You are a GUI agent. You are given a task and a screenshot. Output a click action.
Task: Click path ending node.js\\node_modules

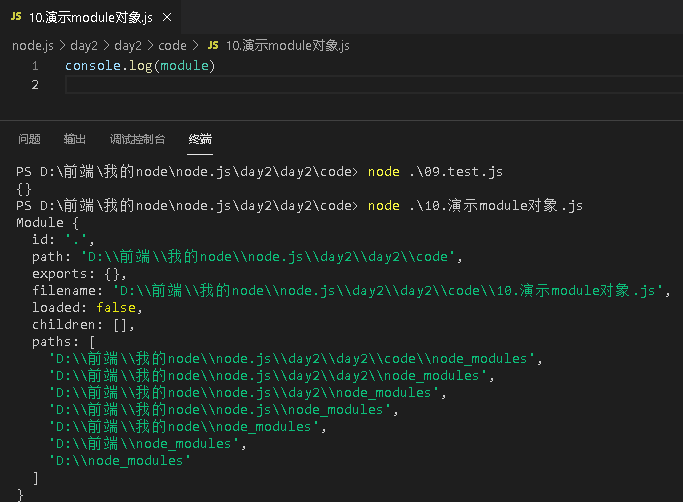click(223, 410)
